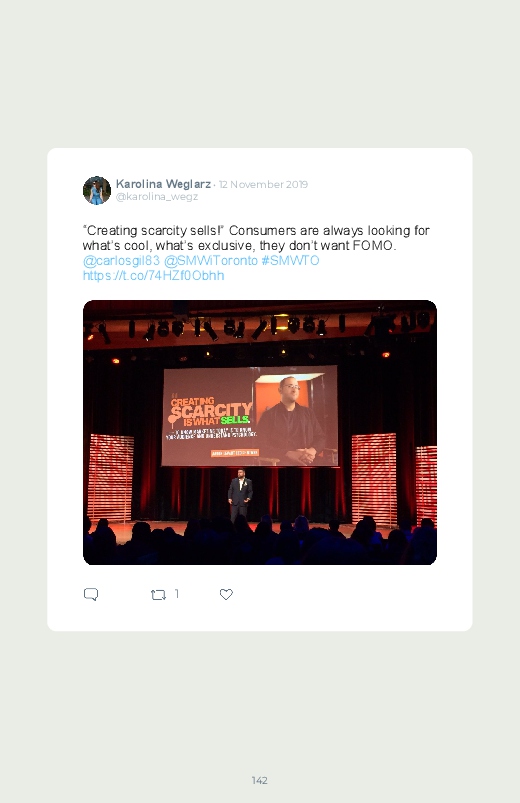
Task: Click the retweet count number 1
Action: (177, 594)
